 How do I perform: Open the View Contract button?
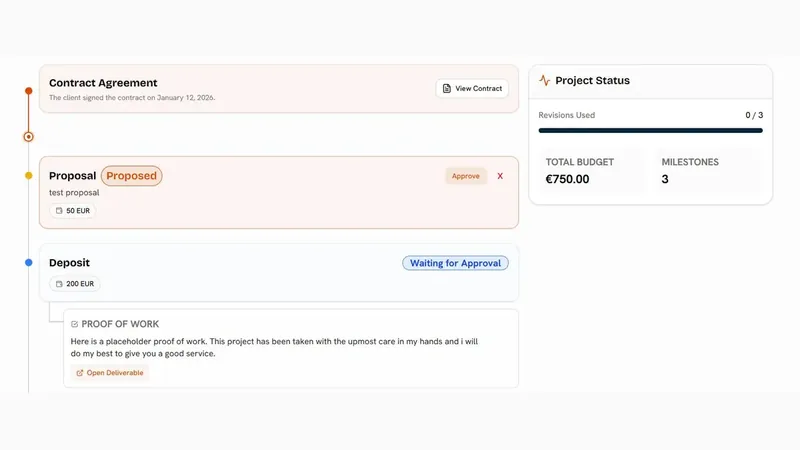[x=472, y=88]
